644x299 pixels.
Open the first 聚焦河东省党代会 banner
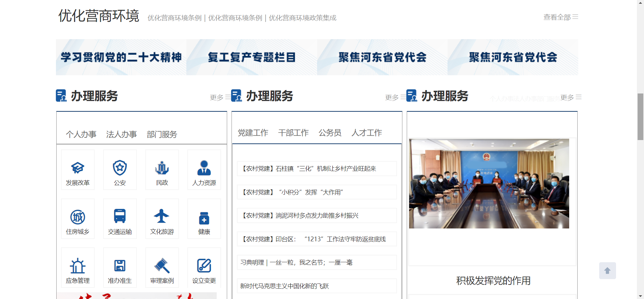[x=382, y=57]
